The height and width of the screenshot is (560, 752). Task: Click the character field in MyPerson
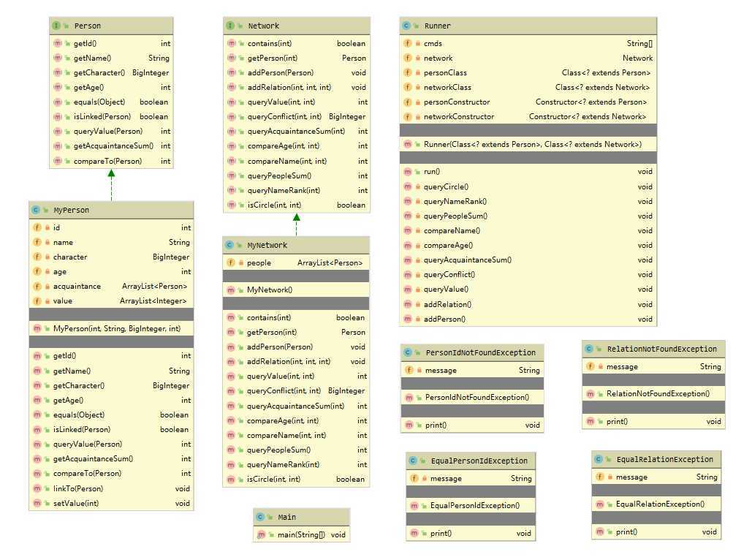click(111, 257)
